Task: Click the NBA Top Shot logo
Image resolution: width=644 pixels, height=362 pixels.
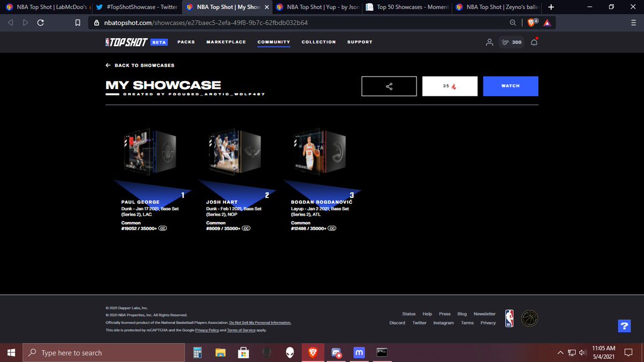Action: point(126,42)
